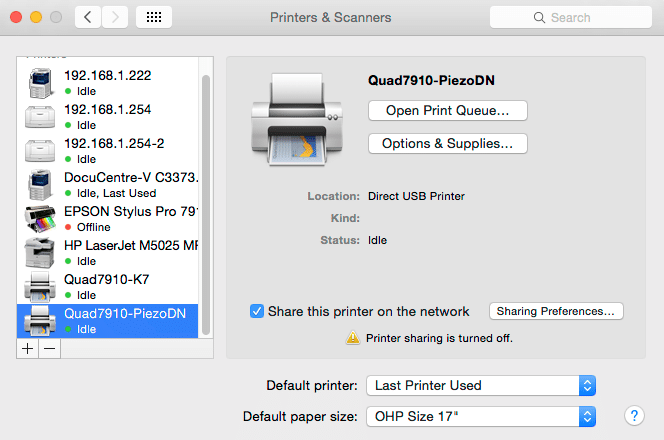
Task: Open Options & Supplies dialog
Action: pos(447,143)
